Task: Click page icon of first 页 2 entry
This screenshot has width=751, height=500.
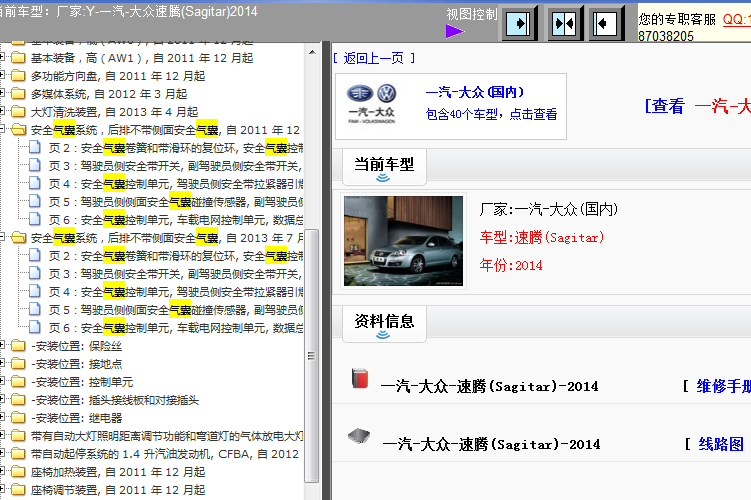Action: 34,148
